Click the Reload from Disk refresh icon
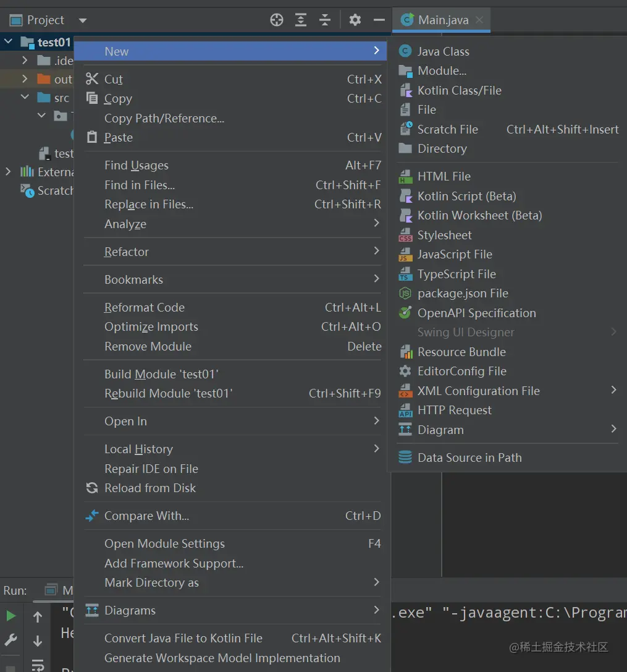 click(x=91, y=488)
